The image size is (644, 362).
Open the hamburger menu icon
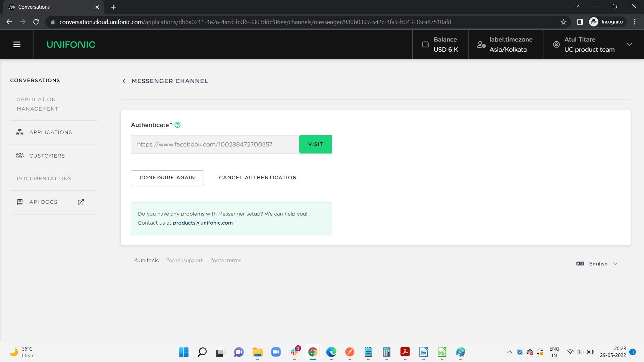click(x=17, y=45)
